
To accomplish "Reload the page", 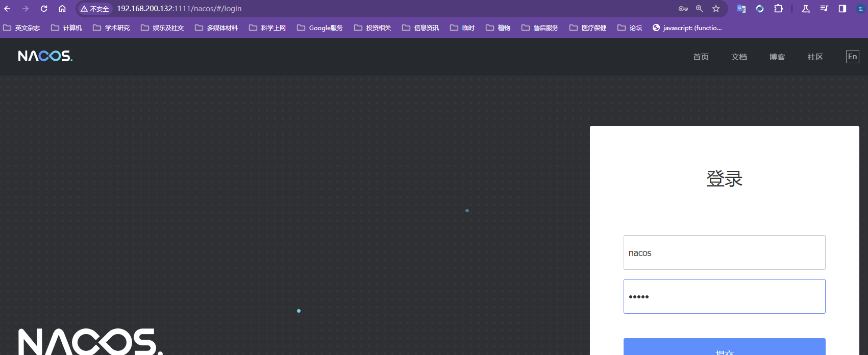I will (x=44, y=9).
